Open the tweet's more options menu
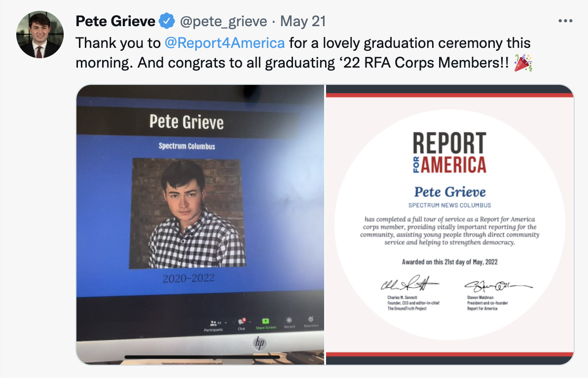This screenshot has height=378, width=588. (565, 21)
